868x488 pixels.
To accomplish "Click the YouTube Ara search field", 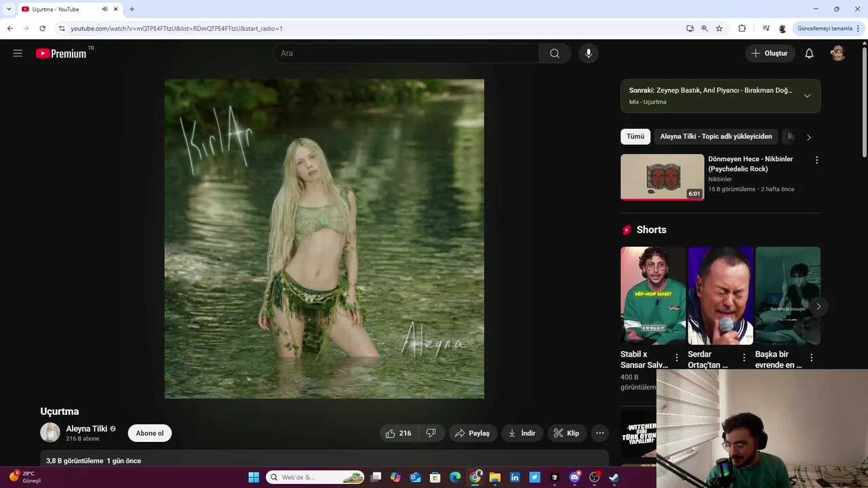I will tap(406, 54).
